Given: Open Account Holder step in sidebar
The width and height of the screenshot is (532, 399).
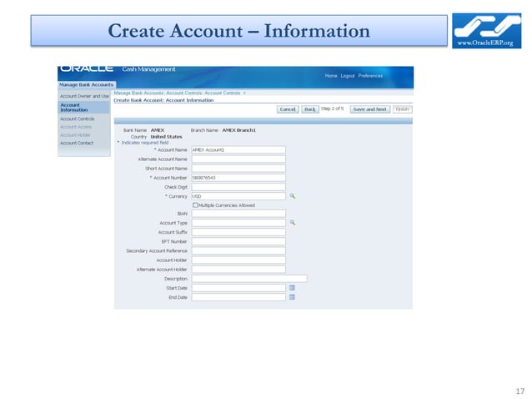Looking at the screenshot, I should [75, 135].
